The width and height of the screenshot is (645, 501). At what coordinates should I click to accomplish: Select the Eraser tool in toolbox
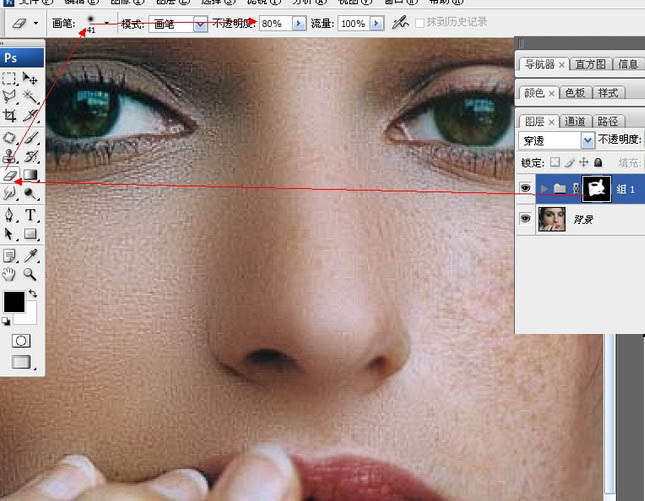coord(9,175)
